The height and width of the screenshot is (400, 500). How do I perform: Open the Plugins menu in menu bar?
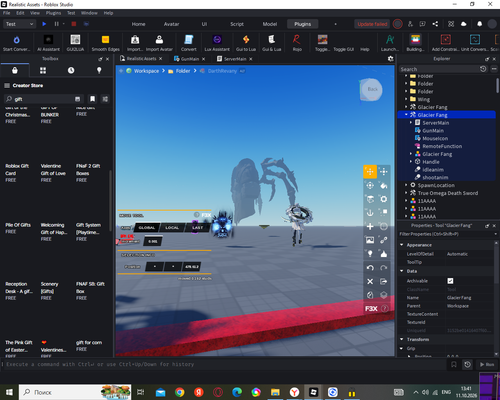(53, 13)
